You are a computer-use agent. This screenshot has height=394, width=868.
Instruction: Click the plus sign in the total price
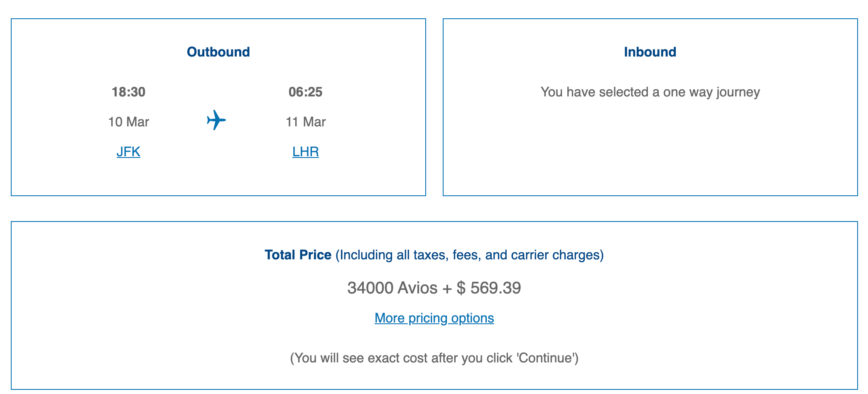(447, 288)
